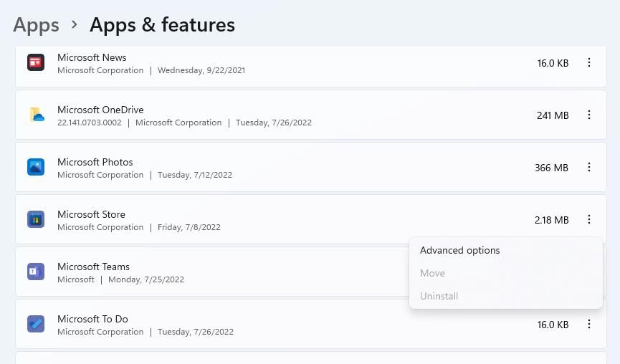Open three-dot menu for Microsoft Store
The height and width of the screenshot is (364, 620).
pos(589,219)
